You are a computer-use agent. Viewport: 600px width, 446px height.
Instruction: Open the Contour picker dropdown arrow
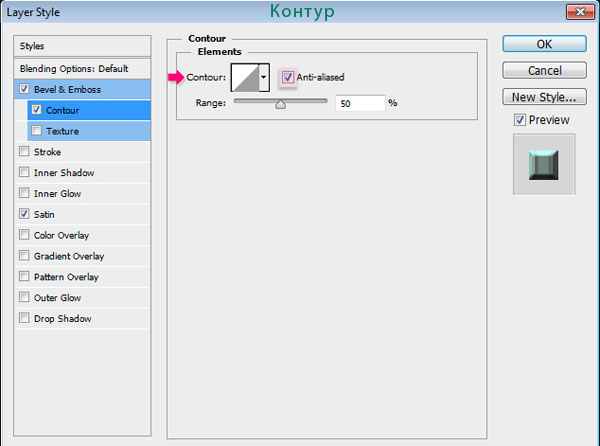click(264, 78)
